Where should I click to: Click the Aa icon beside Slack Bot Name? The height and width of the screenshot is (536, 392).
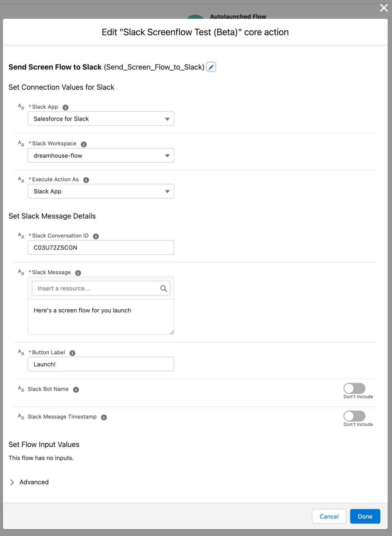click(x=20, y=389)
